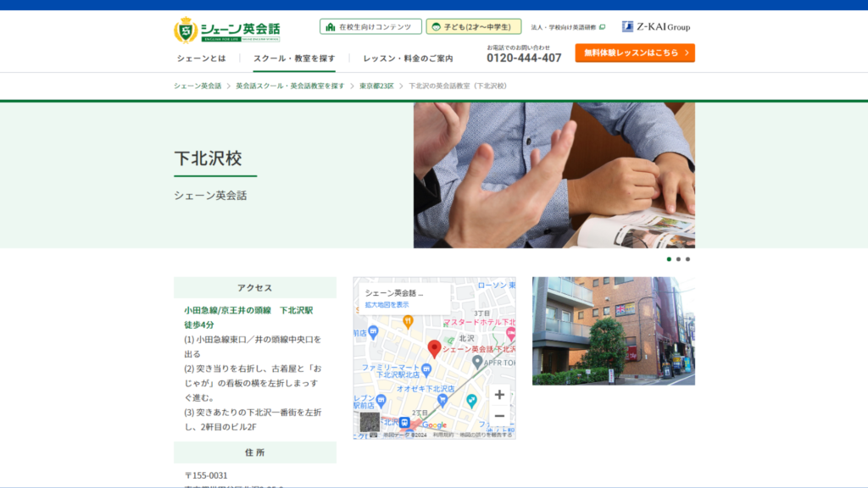
Task: Select the third carousel dot
Action: coord(687,259)
